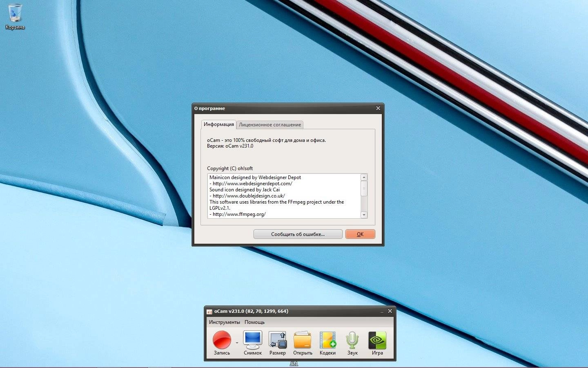Select the Игра game recording icon
Viewport: 588px width, 368px height.
377,343
